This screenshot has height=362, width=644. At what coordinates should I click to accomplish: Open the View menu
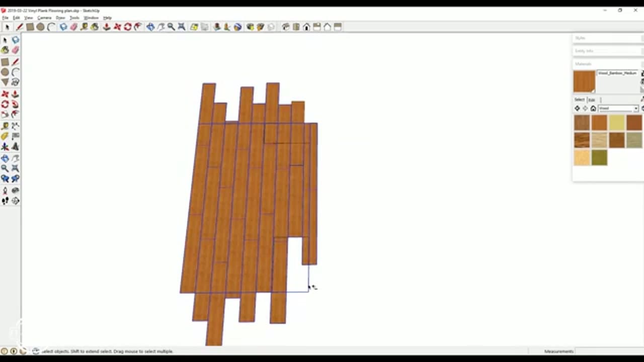(x=29, y=18)
